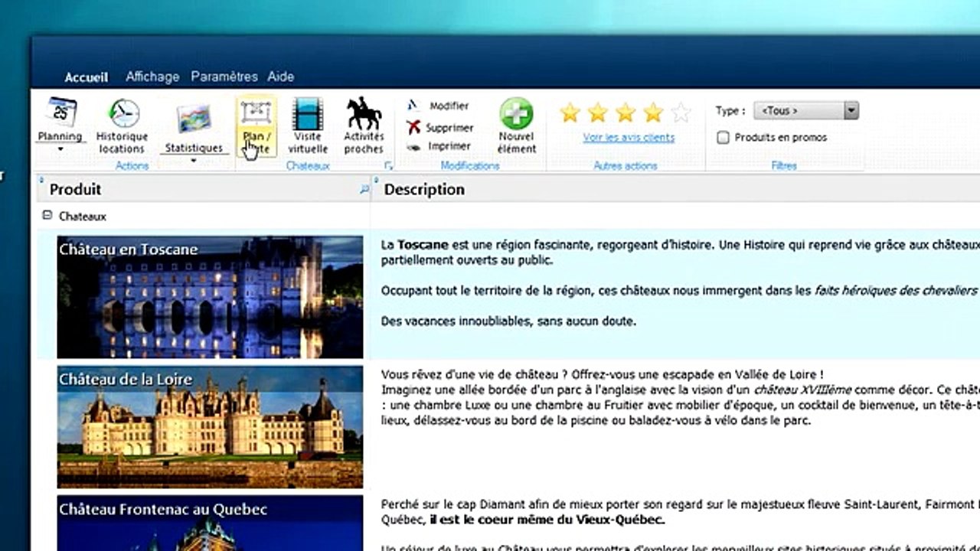Click the line starting 'Occupant tout le territoire'

(x=681, y=291)
